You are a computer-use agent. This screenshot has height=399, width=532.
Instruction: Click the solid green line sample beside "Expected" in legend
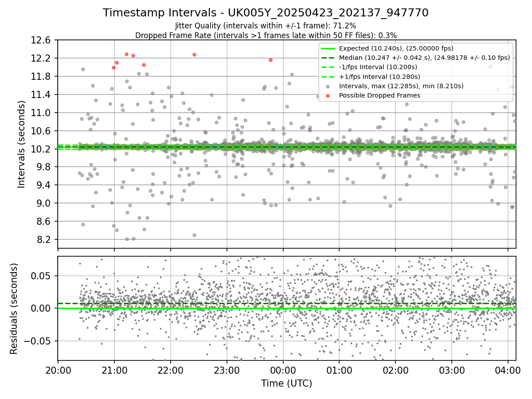tap(328, 48)
